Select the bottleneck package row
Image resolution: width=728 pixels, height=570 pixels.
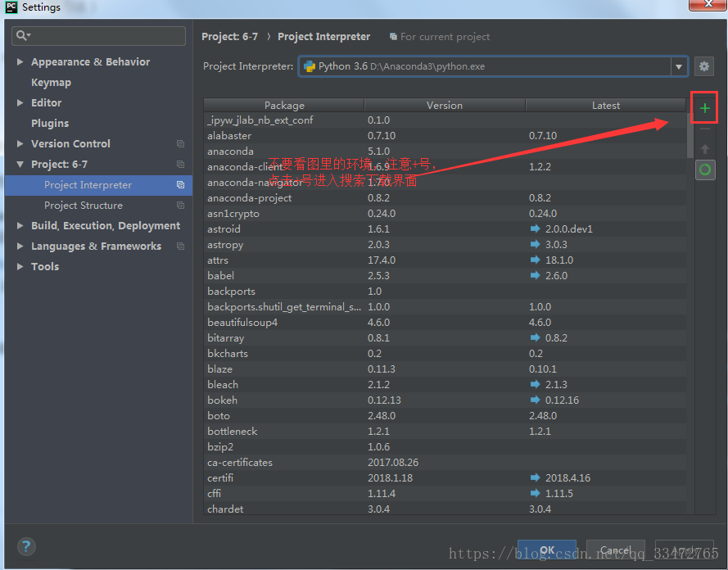pos(445,432)
